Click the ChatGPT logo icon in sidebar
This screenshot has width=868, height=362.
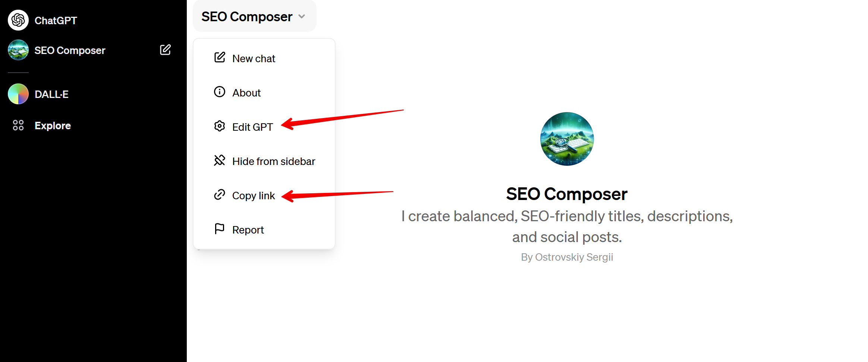18,20
